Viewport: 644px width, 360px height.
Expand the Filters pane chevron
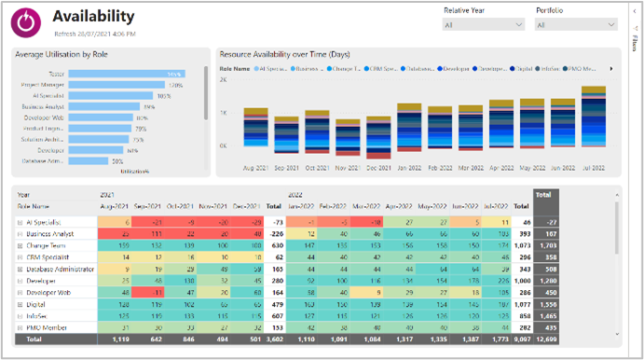[635, 11]
